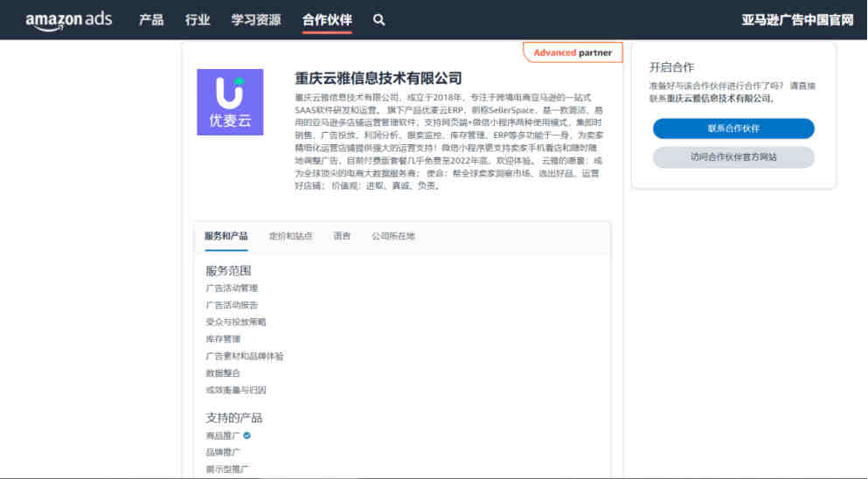Open the 行业 navigation menu

point(198,20)
